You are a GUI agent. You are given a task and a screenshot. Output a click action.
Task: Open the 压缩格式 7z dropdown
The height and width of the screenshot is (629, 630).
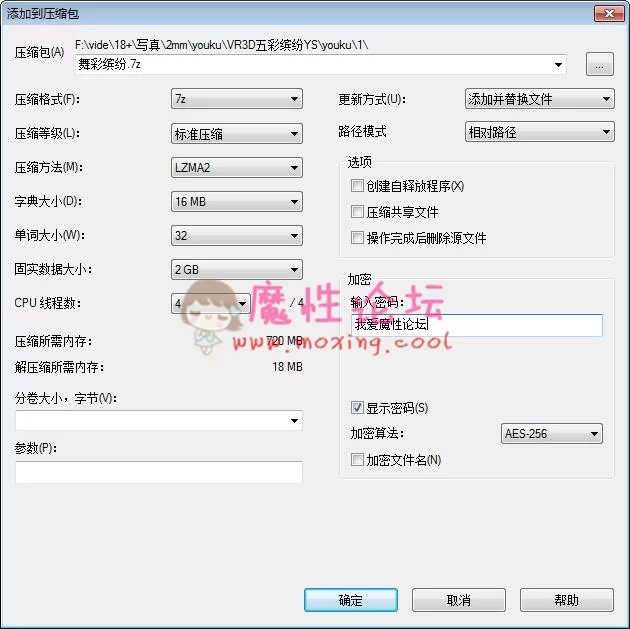point(237,99)
